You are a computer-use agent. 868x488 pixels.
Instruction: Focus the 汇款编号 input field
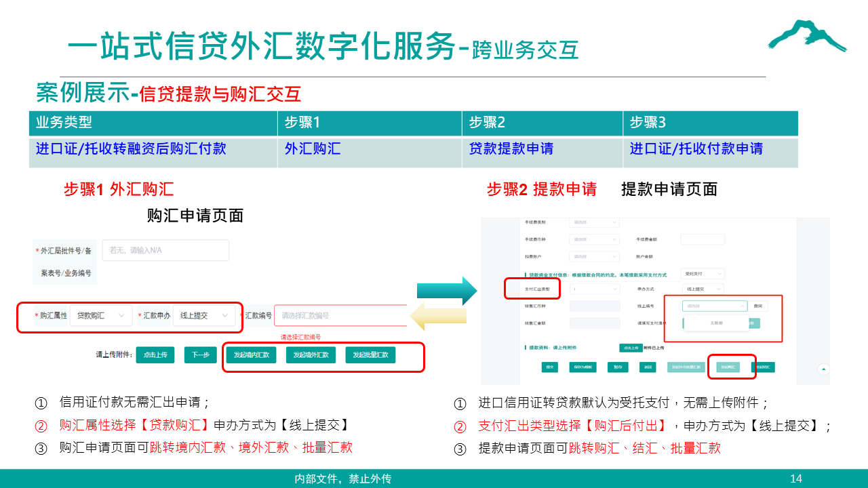click(x=340, y=316)
